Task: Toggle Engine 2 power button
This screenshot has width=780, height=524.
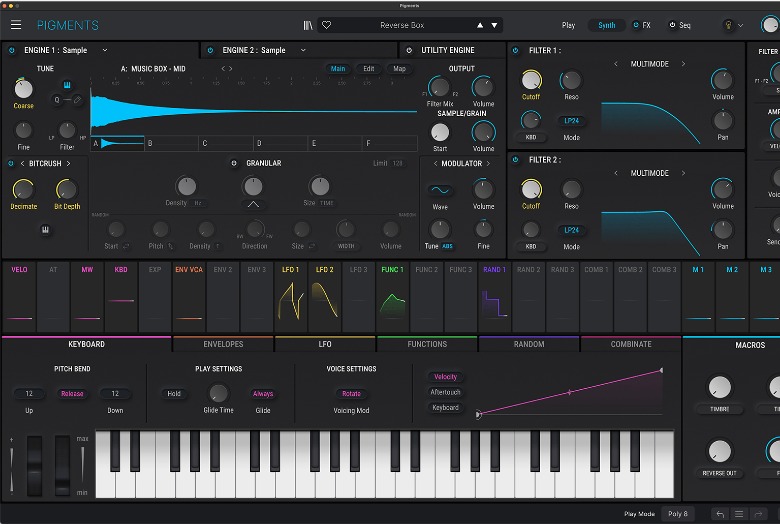Action: pos(210,50)
